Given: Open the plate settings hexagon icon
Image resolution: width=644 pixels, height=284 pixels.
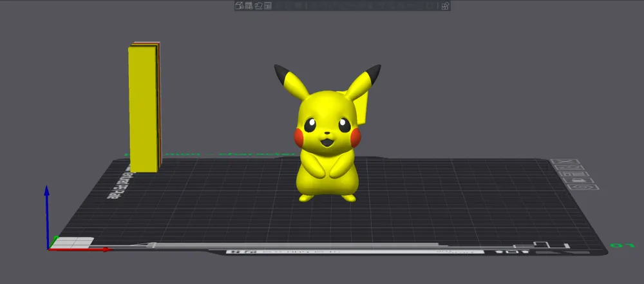Looking at the screenshot, I should coord(583,187).
